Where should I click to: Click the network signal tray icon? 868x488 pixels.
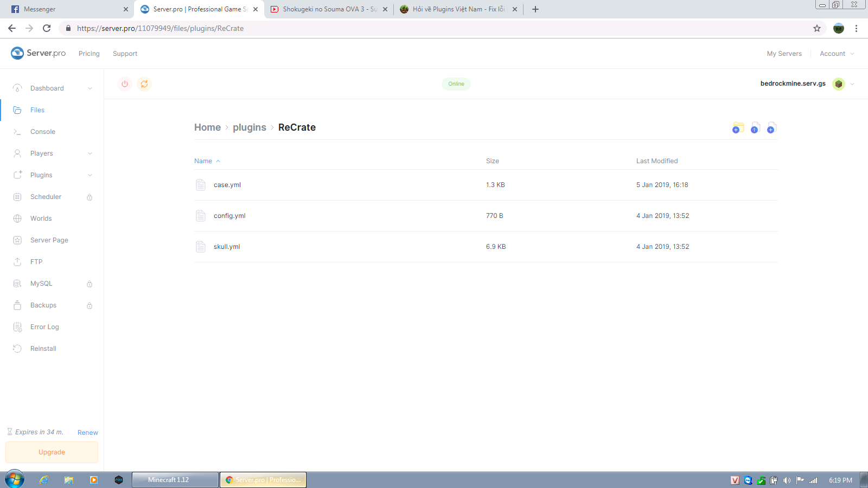click(x=814, y=480)
